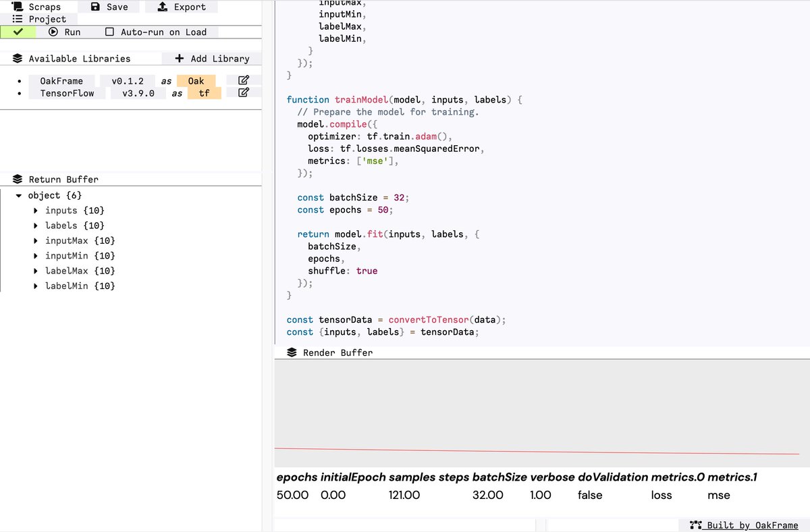Click Return Buffer layers icon
Screen dimensions: 810x532
[x=18, y=180]
